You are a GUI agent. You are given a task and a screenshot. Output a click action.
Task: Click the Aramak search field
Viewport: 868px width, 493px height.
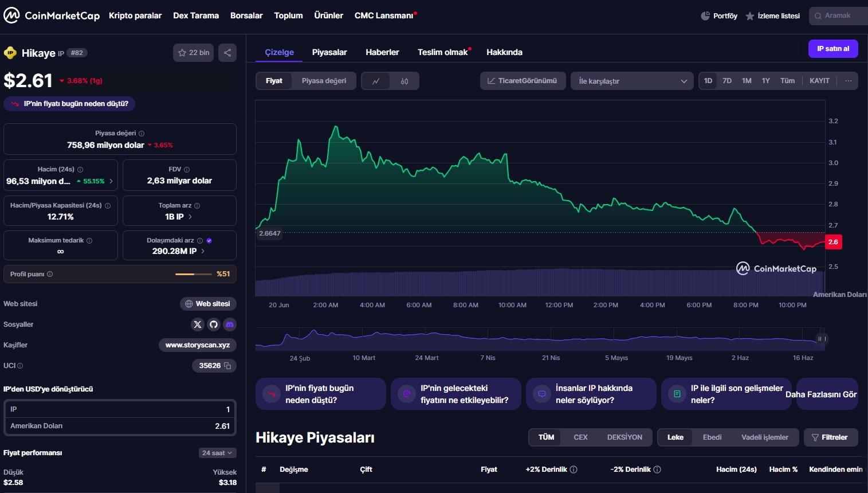click(x=839, y=15)
